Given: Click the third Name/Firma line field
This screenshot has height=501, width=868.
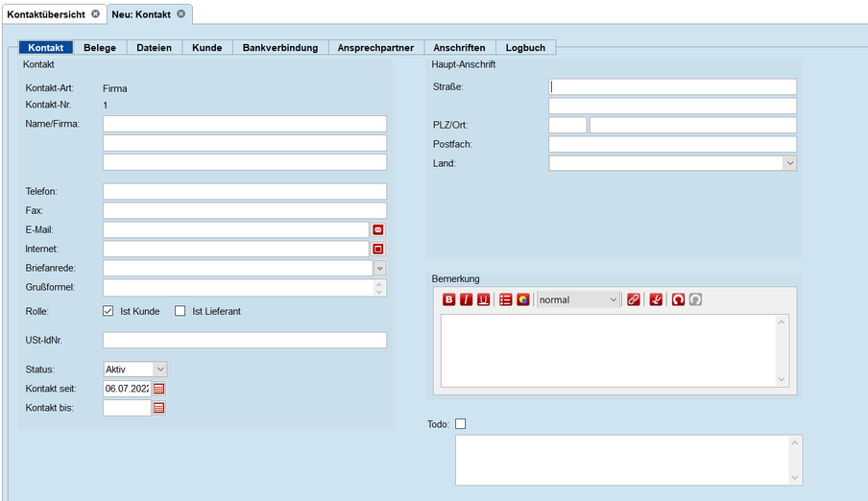Looking at the screenshot, I should tap(245, 162).
